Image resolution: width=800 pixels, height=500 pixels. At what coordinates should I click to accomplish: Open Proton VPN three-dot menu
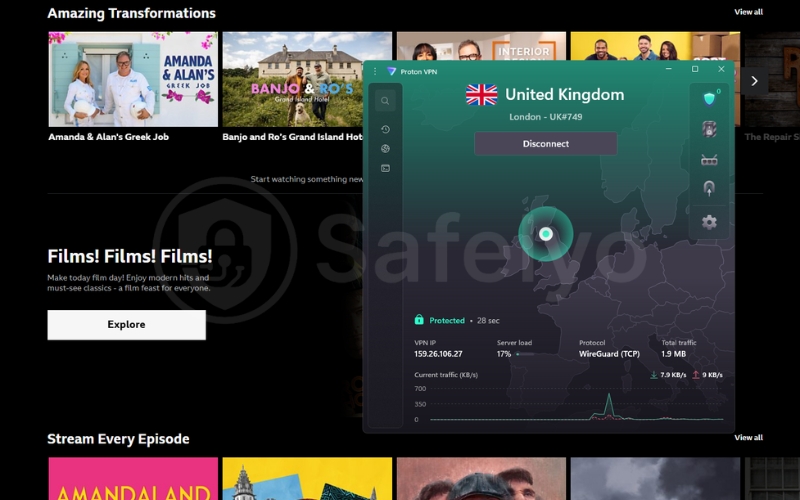[x=375, y=71]
